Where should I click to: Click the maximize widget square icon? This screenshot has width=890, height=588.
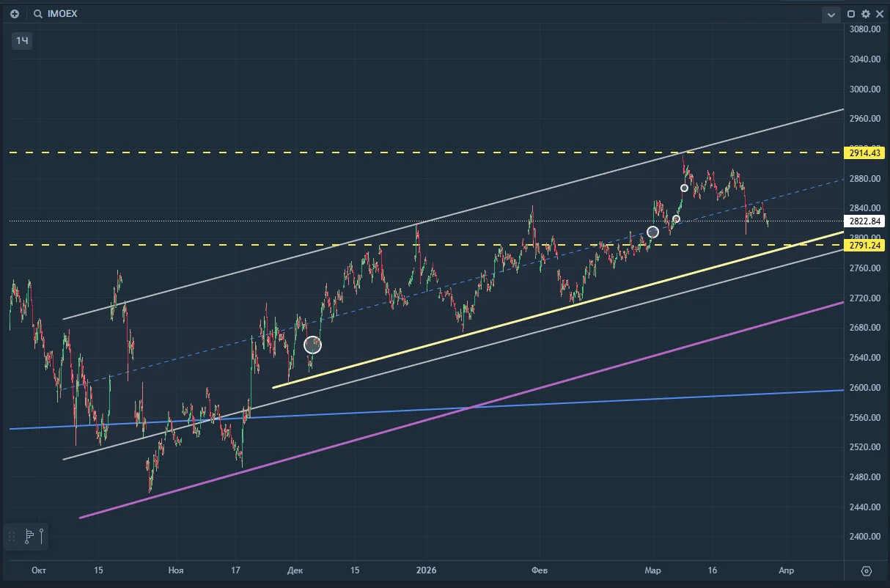pos(851,14)
